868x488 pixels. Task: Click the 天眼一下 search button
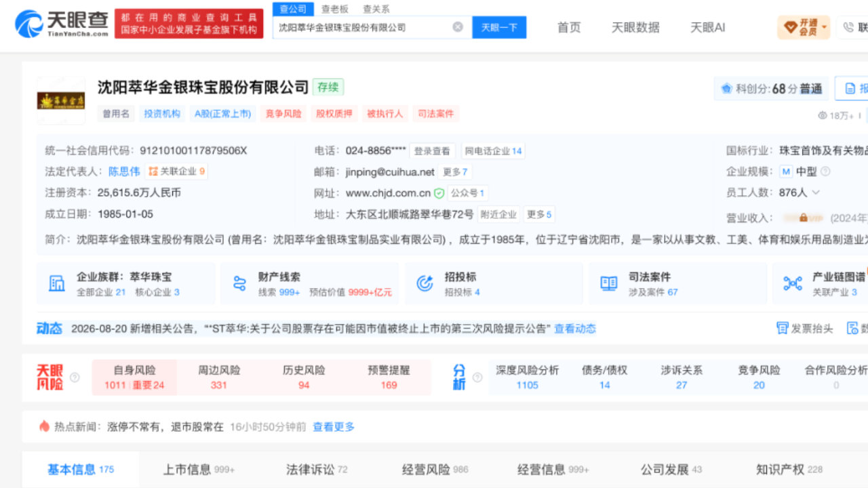499,27
